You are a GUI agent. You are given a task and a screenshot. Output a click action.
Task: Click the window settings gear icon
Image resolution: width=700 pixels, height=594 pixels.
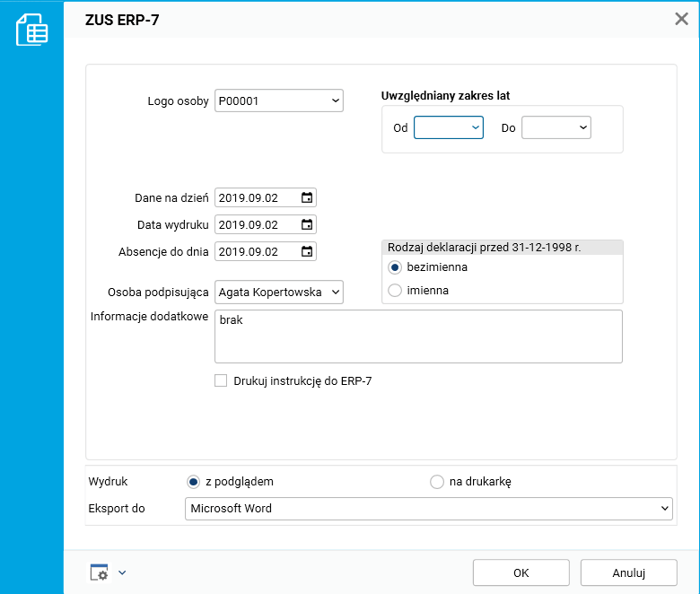click(99, 572)
